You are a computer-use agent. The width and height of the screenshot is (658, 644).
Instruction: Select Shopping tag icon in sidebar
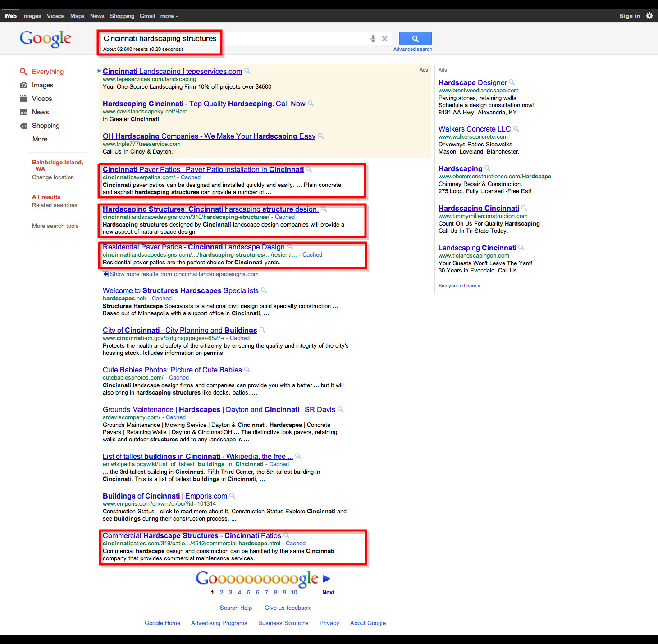point(23,126)
